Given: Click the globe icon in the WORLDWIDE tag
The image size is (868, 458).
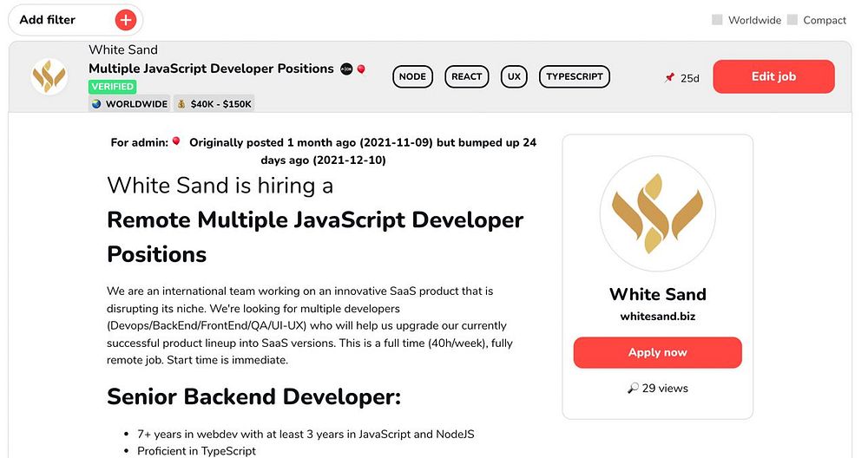Looking at the screenshot, I should [96, 103].
